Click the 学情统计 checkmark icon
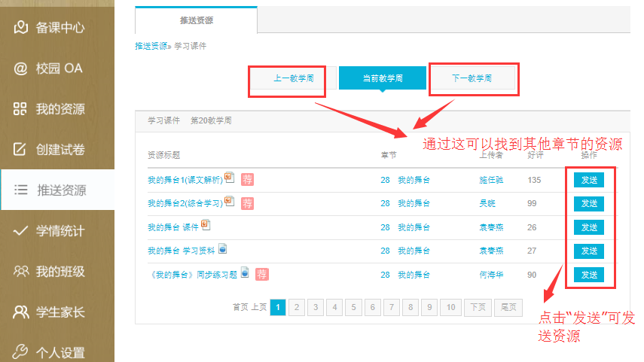 click(x=20, y=231)
